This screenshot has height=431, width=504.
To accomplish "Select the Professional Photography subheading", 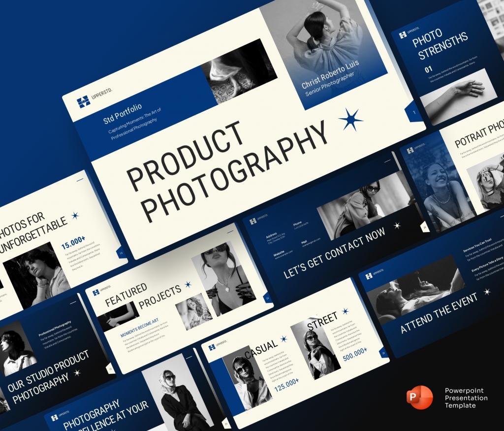I will pos(55,329).
